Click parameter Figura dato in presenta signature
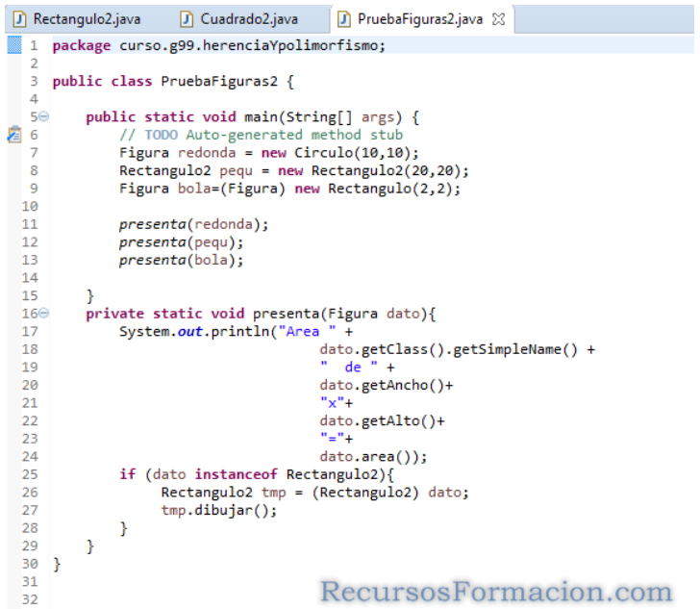 coord(374,314)
